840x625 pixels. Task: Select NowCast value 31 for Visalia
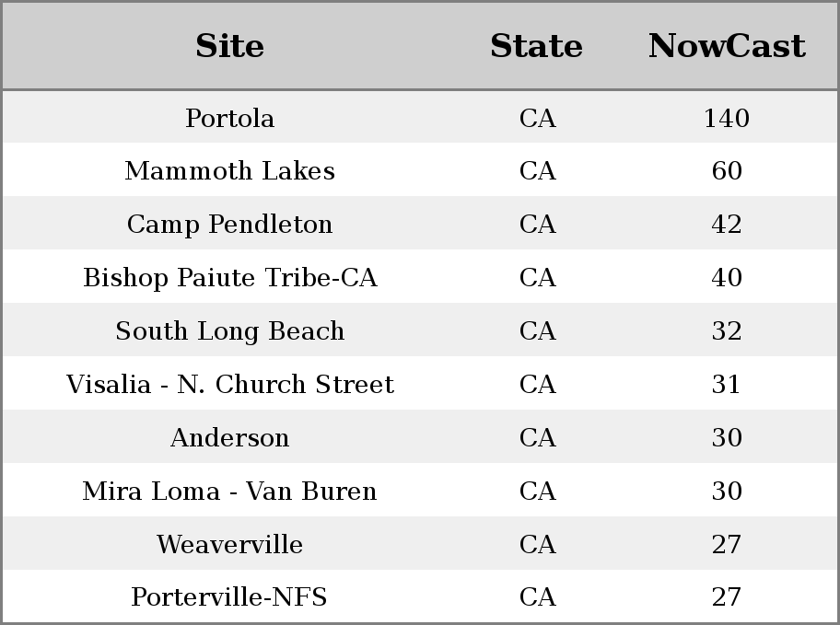[727, 384]
